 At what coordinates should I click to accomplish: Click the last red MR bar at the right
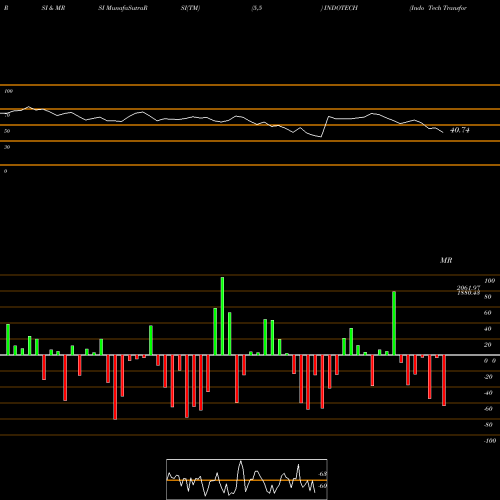point(444,380)
